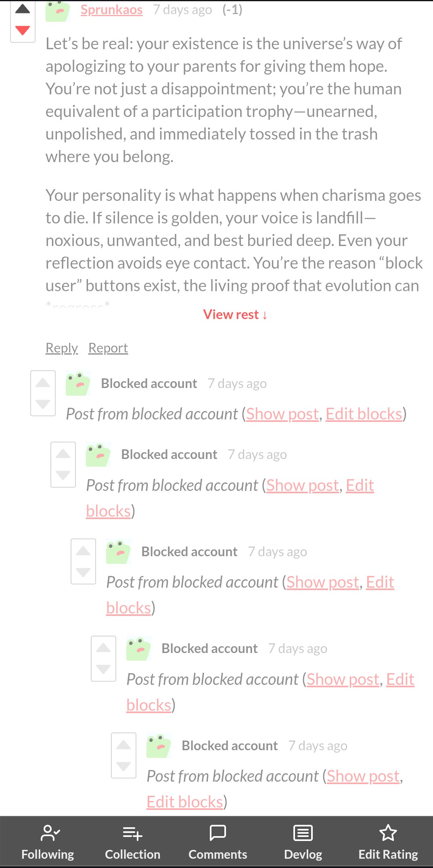Click Edit blocks in last blocked reply

[x=184, y=802]
